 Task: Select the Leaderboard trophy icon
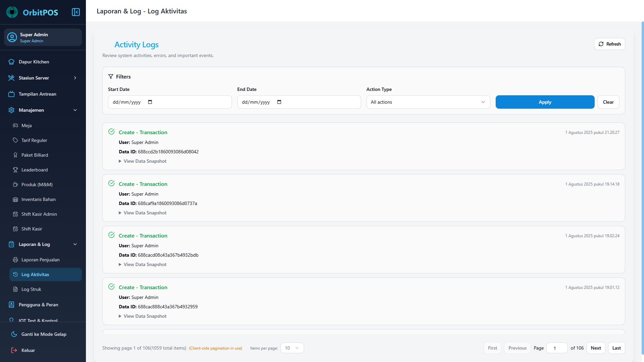click(x=16, y=170)
